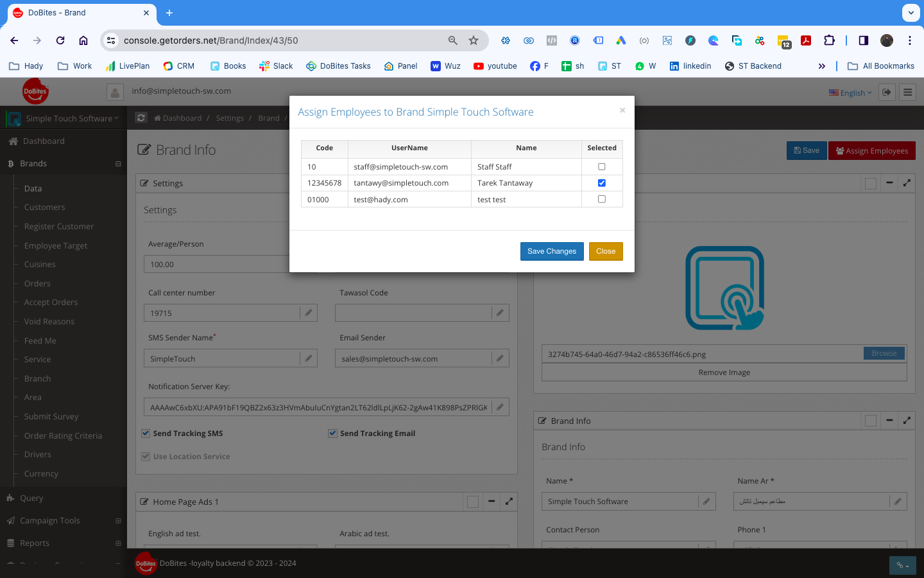Click the DoBites logo in the header
924x578 pixels.
[x=35, y=91]
